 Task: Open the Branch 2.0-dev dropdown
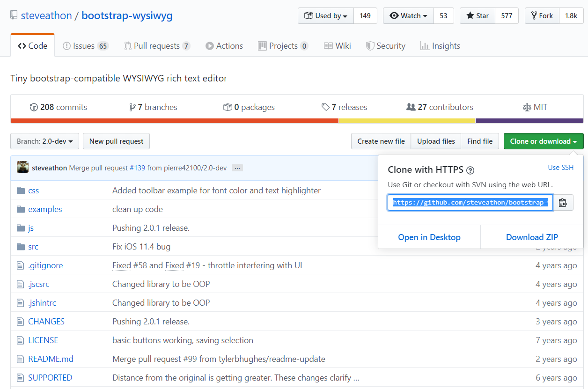(x=44, y=141)
